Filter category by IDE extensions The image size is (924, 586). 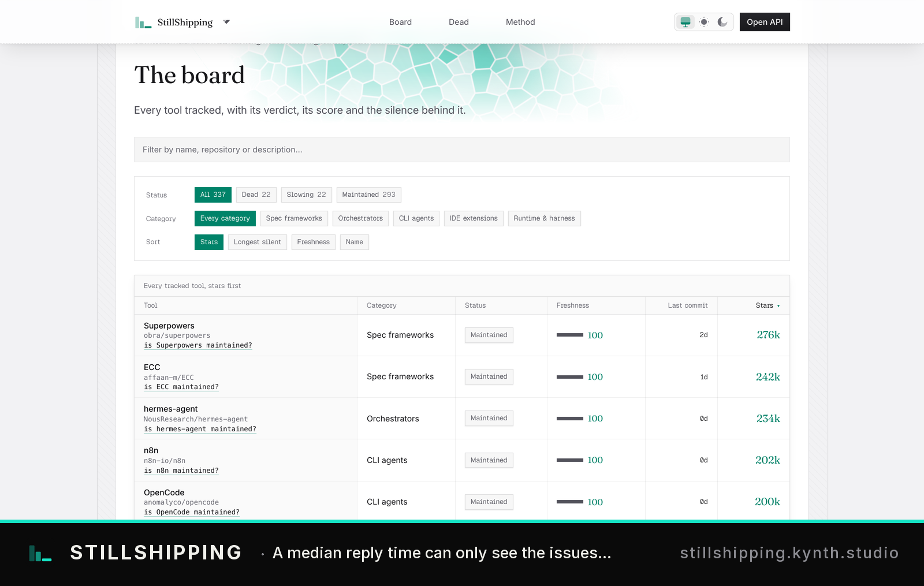tap(474, 218)
